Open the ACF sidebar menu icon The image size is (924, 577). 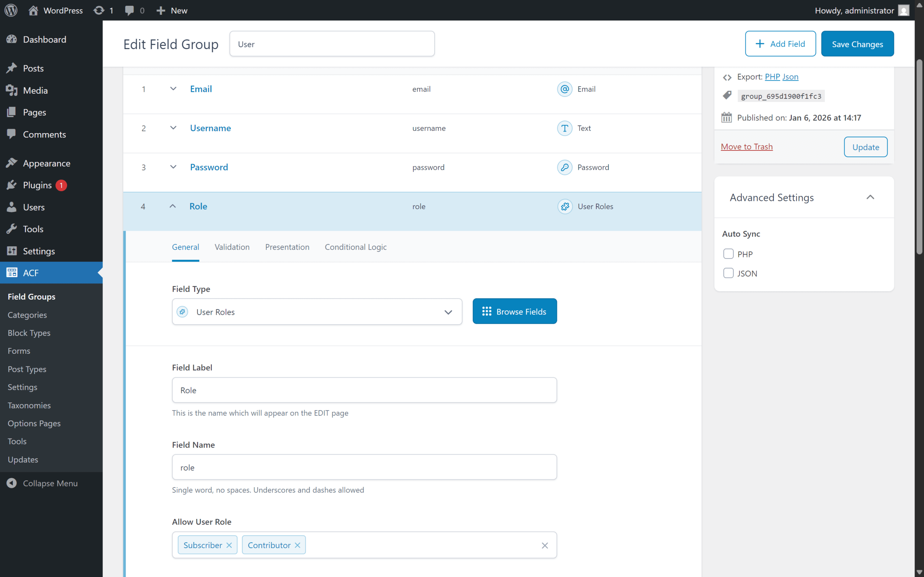pyautogui.click(x=12, y=273)
